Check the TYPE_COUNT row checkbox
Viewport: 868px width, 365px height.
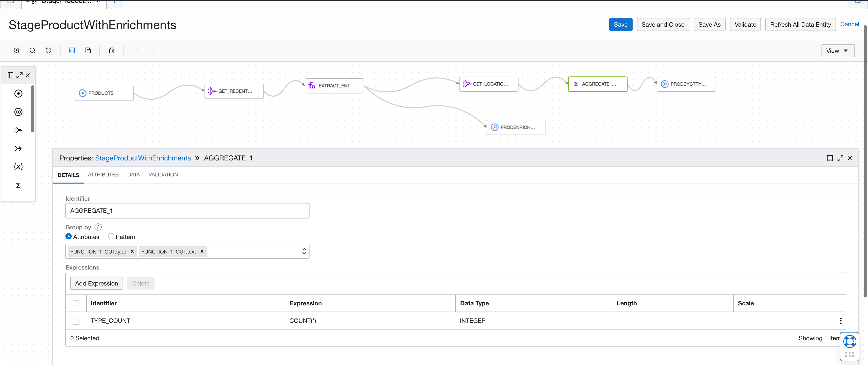pos(76,321)
